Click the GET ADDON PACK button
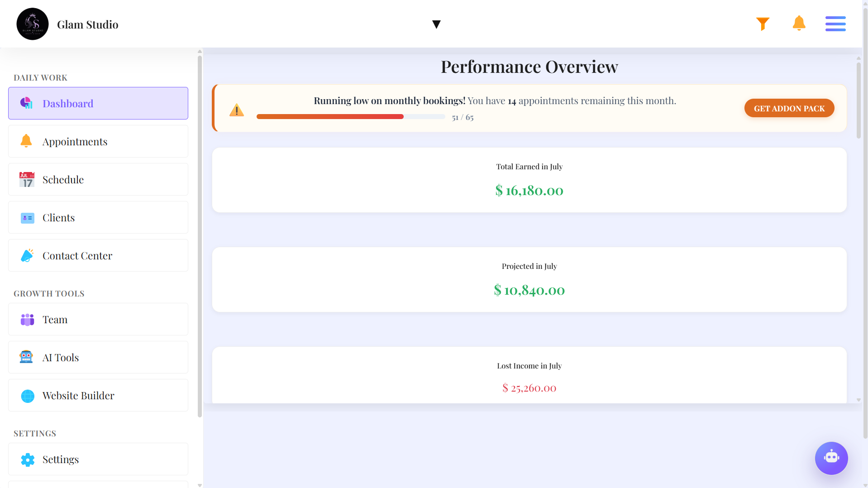Viewport: 868px width, 488px height. [x=789, y=108]
